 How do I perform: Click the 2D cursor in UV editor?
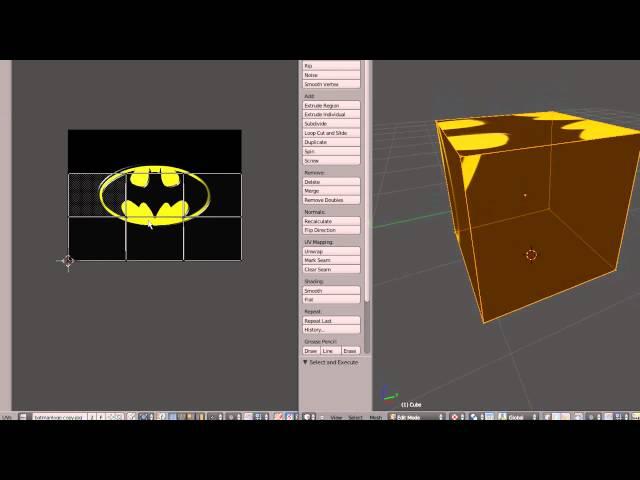click(x=68, y=260)
